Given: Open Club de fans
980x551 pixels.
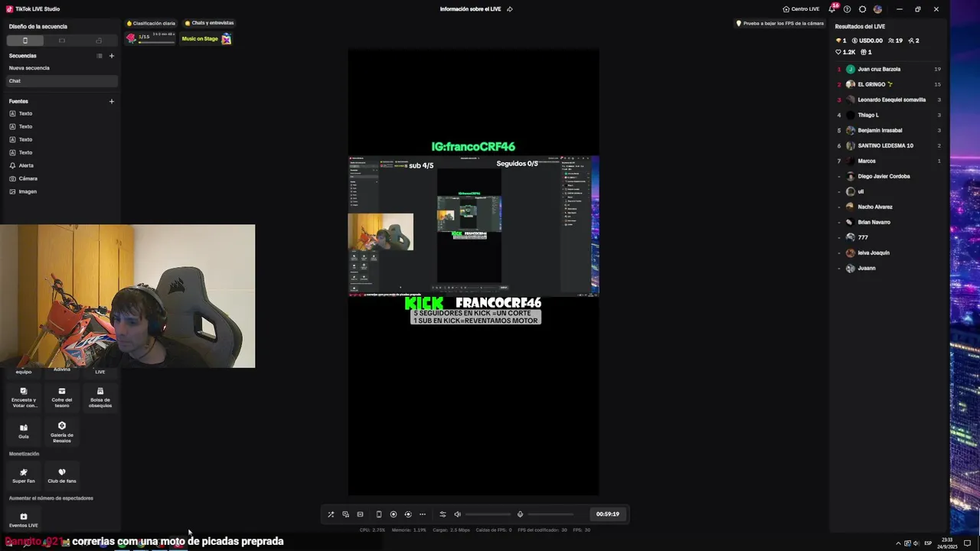Looking at the screenshot, I should [62, 476].
